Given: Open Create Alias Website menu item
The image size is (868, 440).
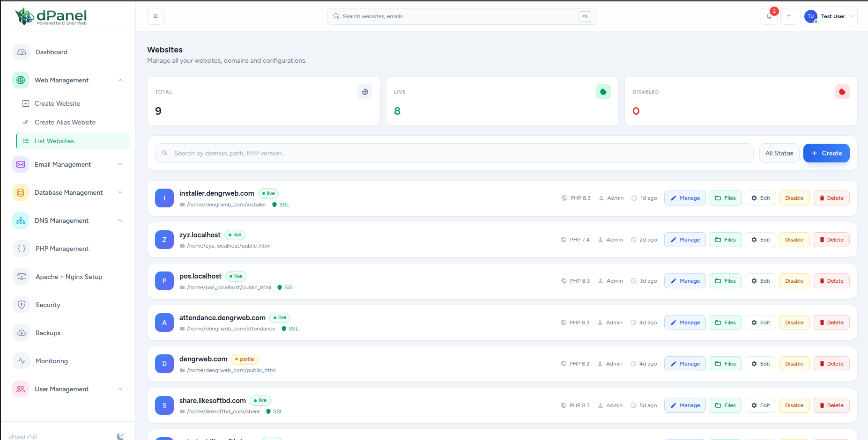Looking at the screenshot, I should pos(73,122).
